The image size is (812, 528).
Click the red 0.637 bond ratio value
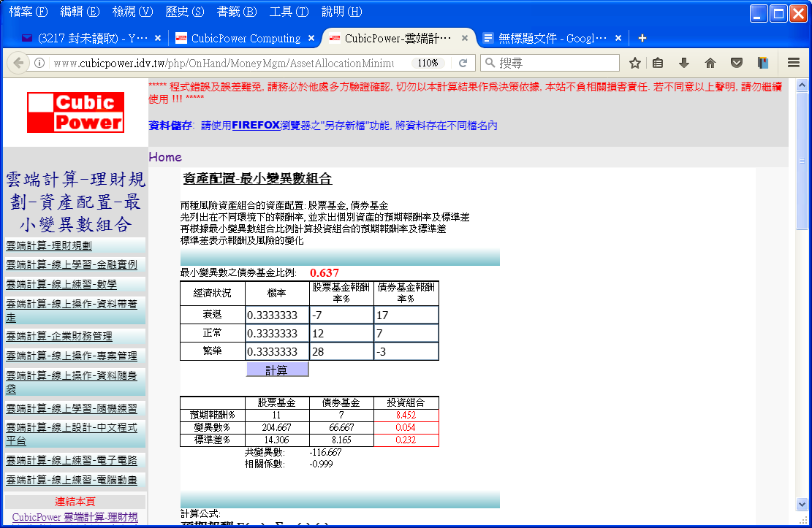[325, 273]
